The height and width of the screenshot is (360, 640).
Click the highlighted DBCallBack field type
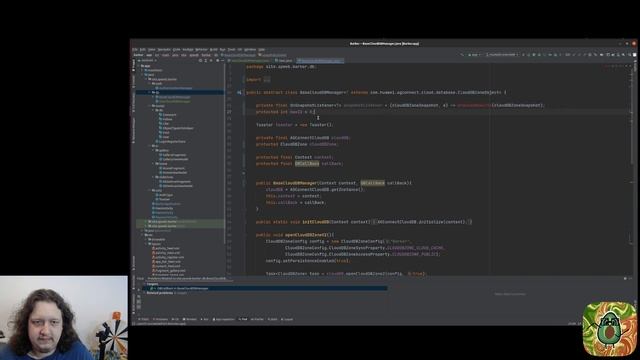[307, 164]
